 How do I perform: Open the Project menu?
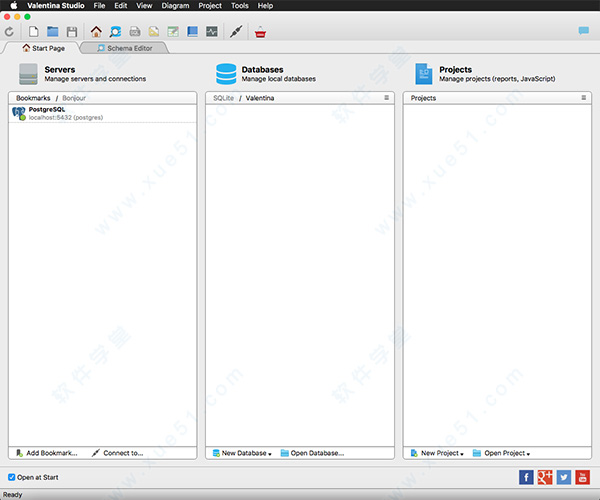pos(210,5)
